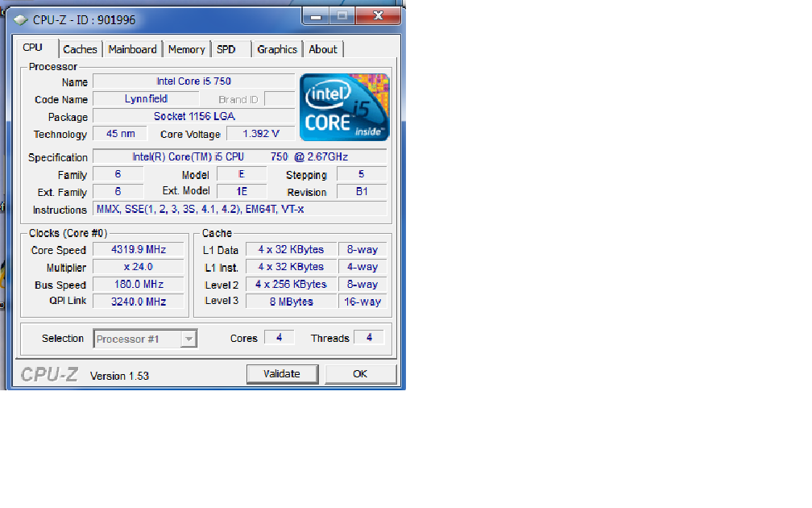Minimize the CPU-Z window
812x508 pixels.
tap(316, 16)
